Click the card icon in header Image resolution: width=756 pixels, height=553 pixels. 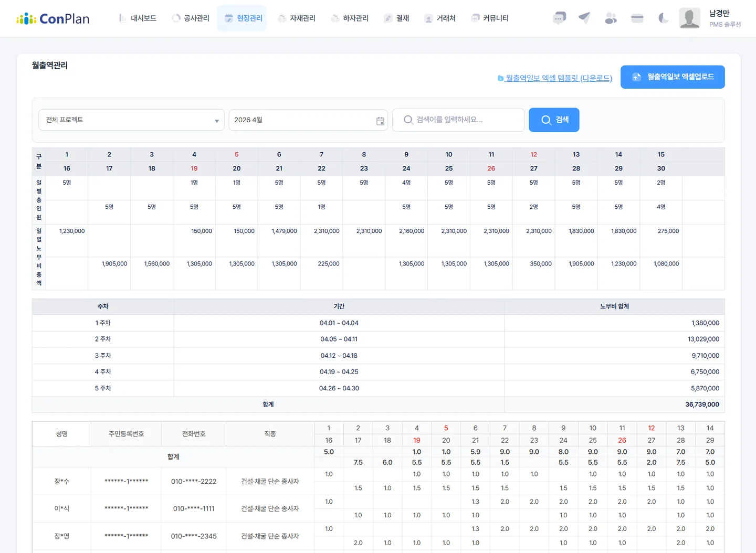point(637,18)
